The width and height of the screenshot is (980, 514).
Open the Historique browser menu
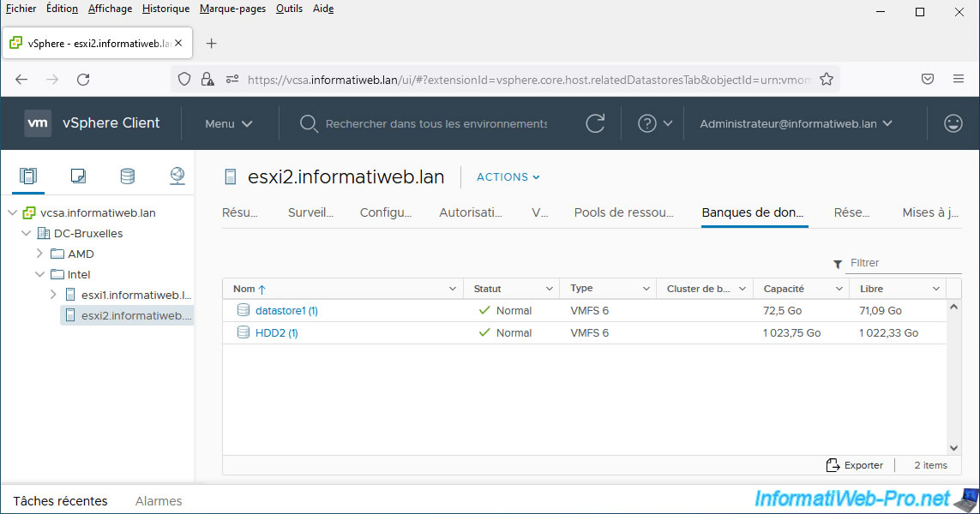pos(165,9)
